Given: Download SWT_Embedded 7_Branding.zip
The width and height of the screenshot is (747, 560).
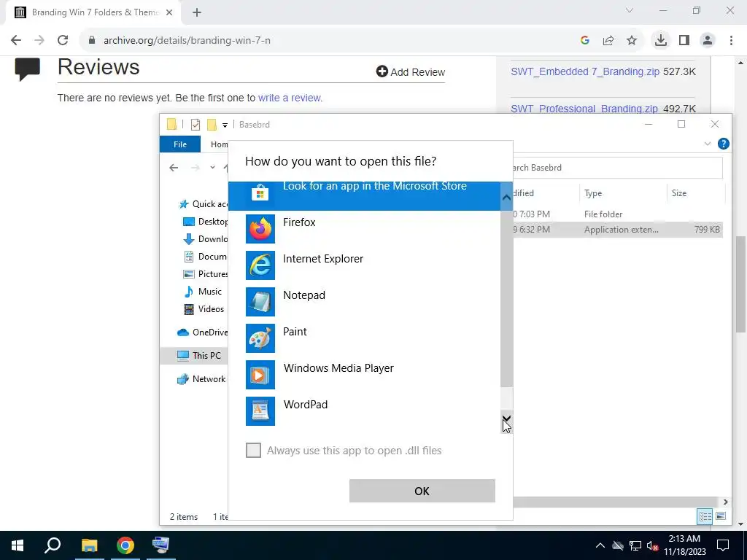Looking at the screenshot, I should tap(585, 71).
